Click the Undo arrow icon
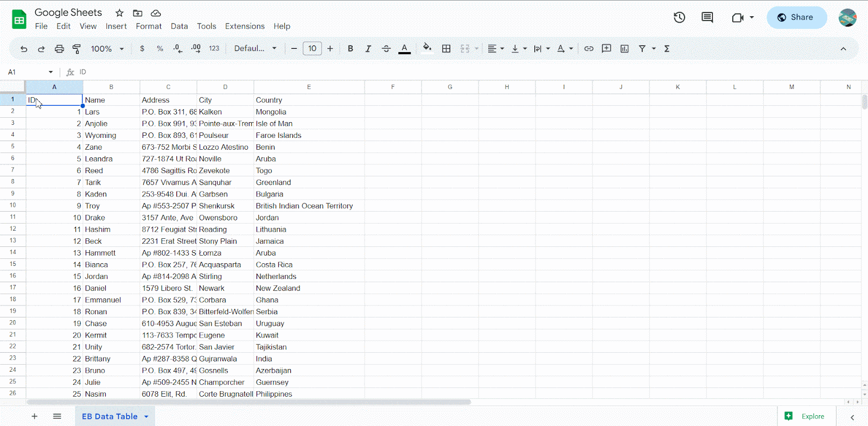The width and height of the screenshot is (868, 426). 24,49
